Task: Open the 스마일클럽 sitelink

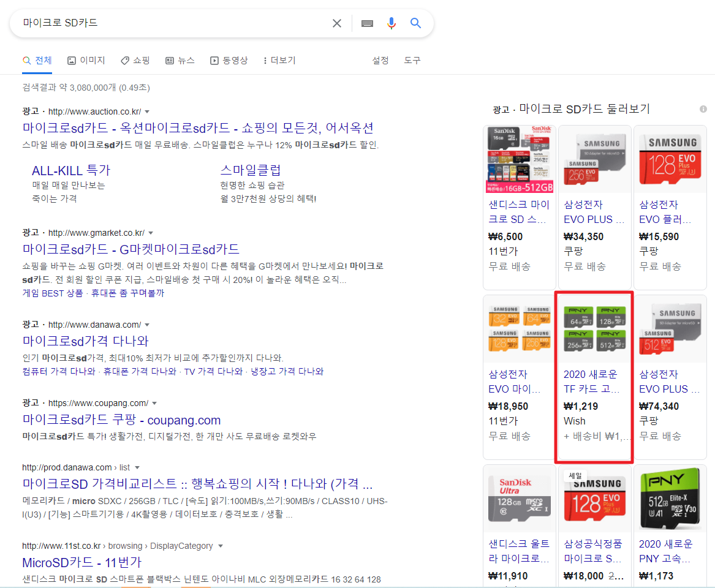Action: (x=251, y=170)
